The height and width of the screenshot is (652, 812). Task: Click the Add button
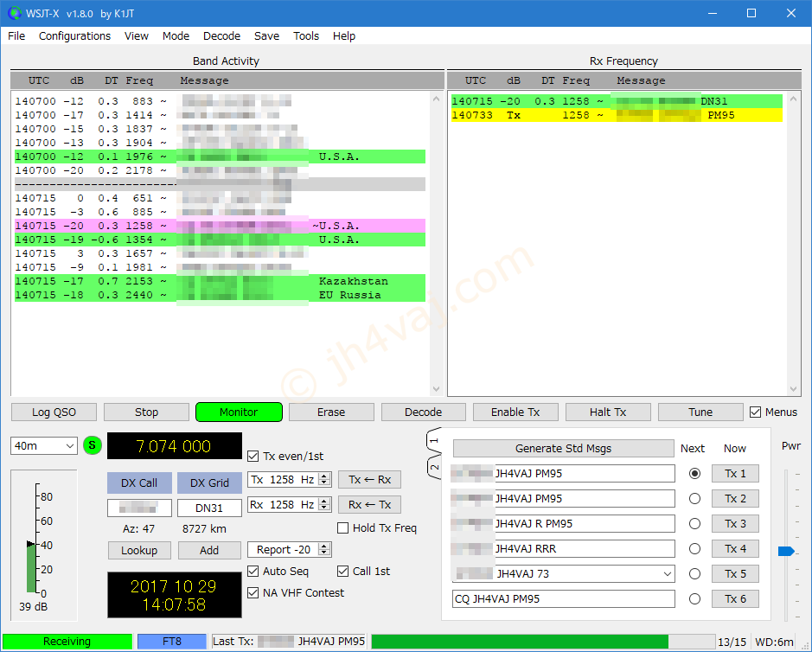click(x=209, y=551)
